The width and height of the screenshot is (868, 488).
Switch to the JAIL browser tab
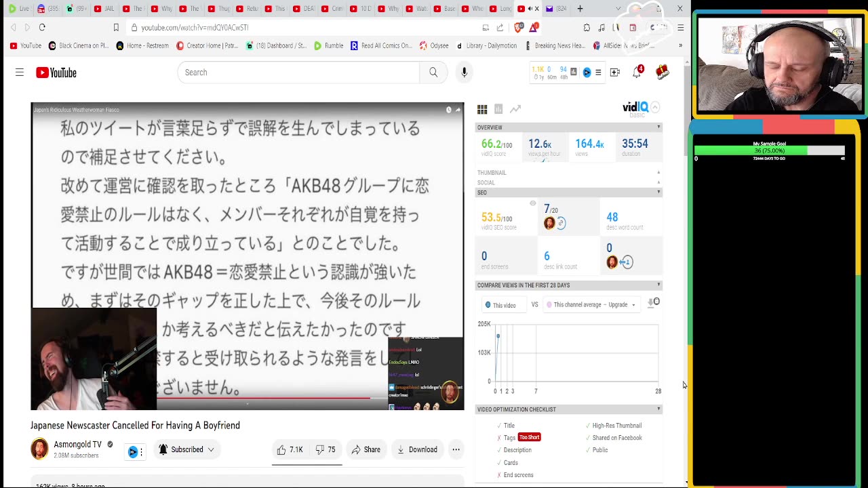(x=104, y=9)
